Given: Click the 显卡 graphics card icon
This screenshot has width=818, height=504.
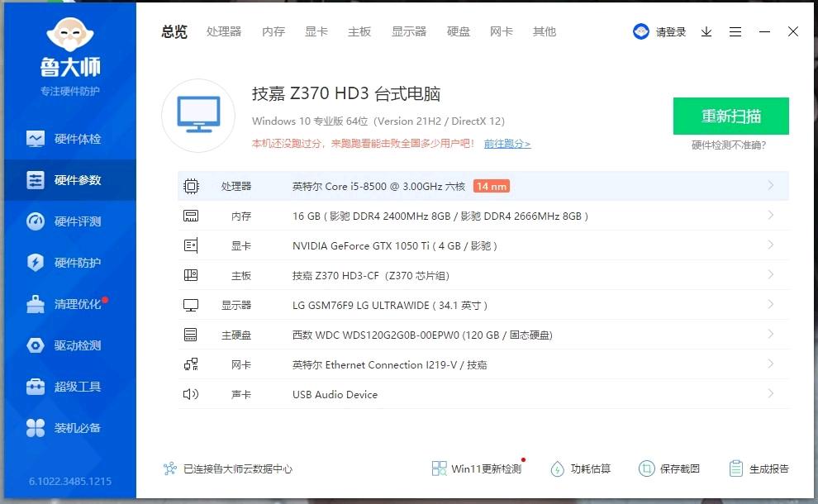Looking at the screenshot, I should 191,245.
